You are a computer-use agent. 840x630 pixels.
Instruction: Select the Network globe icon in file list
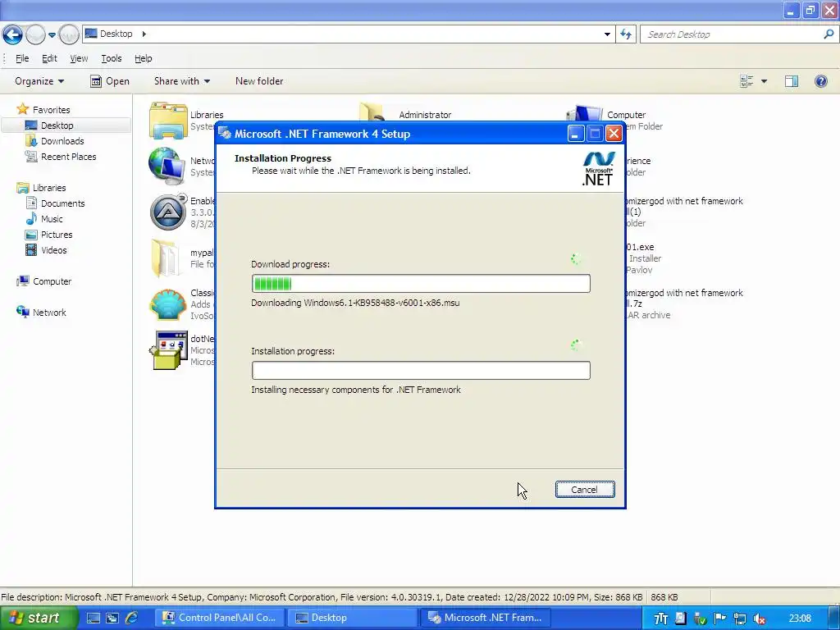(x=167, y=166)
